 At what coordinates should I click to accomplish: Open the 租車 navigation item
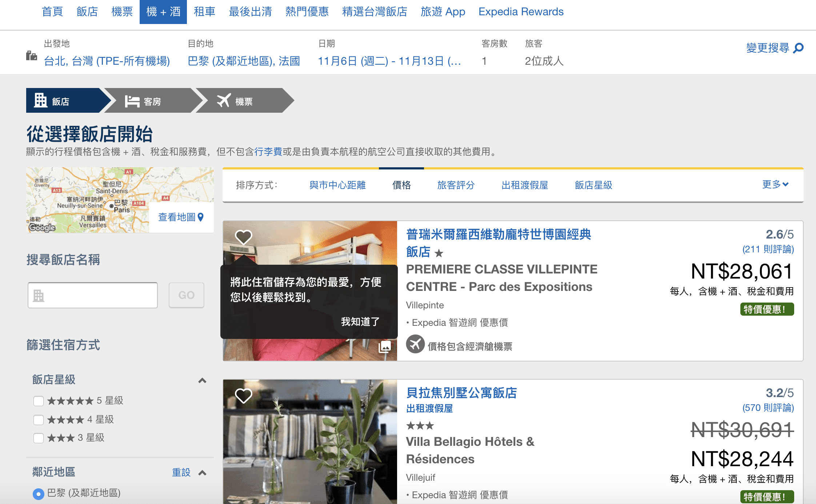click(x=205, y=12)
